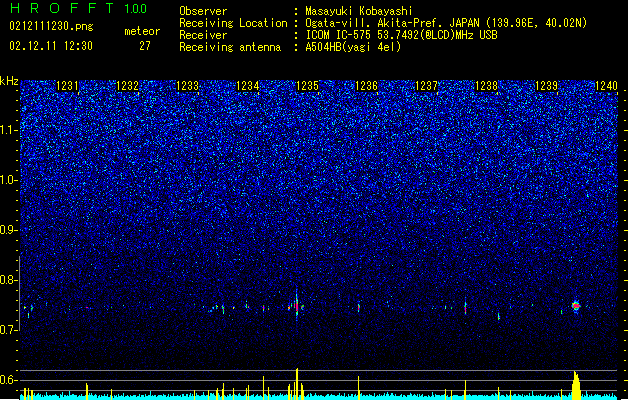Click the 1236 time marker

point(367,86)
